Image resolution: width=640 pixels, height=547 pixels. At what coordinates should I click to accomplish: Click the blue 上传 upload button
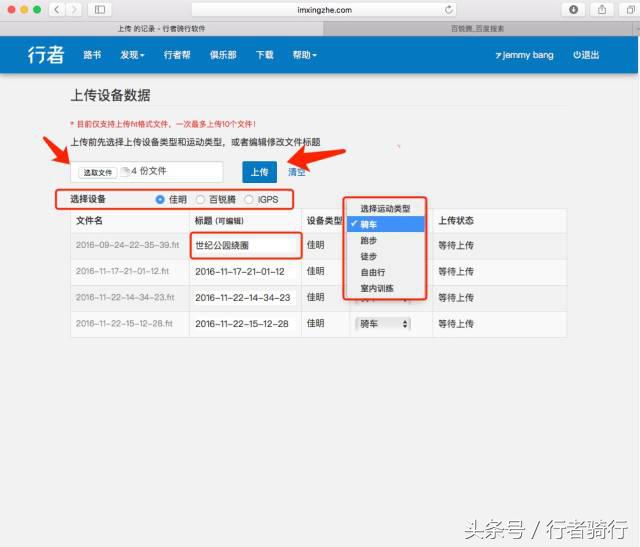[x=259, y=172]
